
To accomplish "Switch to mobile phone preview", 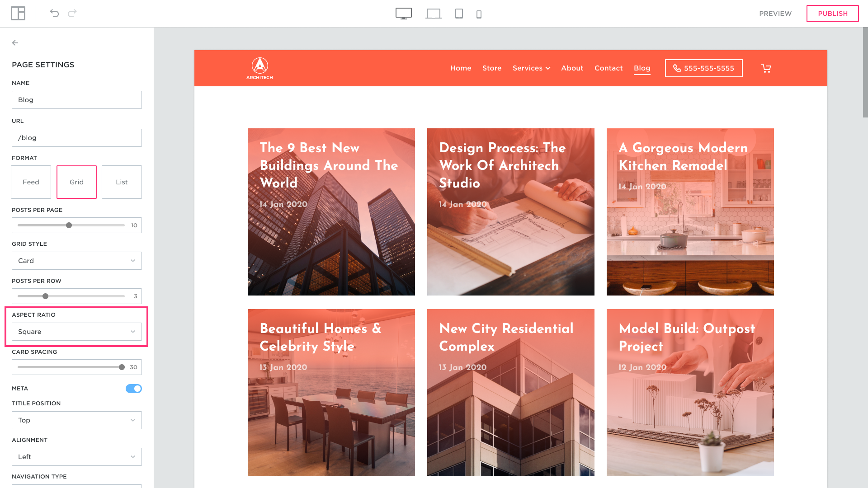I will coord(479,14).
